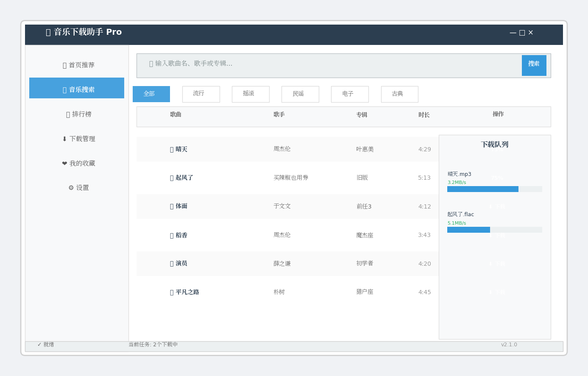Click the music note icon beside 晴天
This screenshot has height=376, width=588.
click(x=171, y=149)
